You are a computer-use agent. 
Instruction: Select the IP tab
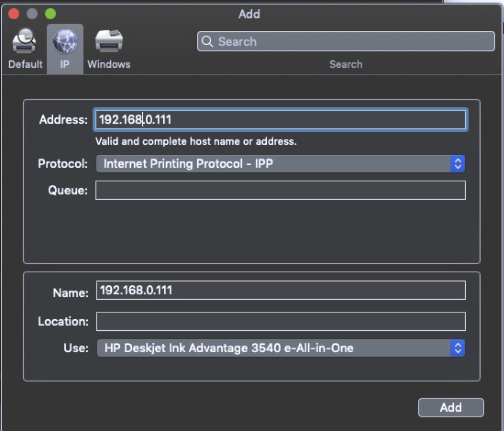[x=65, y=48]
